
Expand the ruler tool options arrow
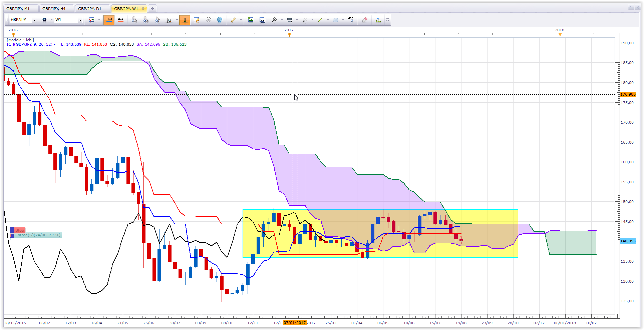point(241,20)
